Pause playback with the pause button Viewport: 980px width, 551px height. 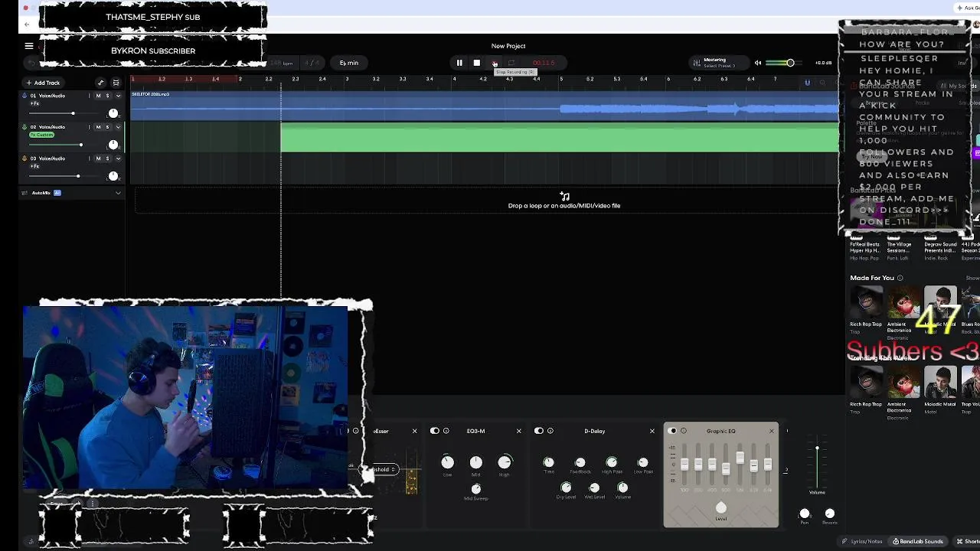(x=459, y=63)
